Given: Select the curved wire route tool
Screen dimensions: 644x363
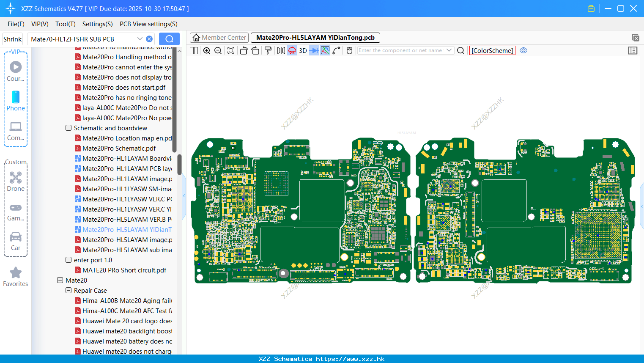Looking at the screenshot, I should (x=337, y=50).
